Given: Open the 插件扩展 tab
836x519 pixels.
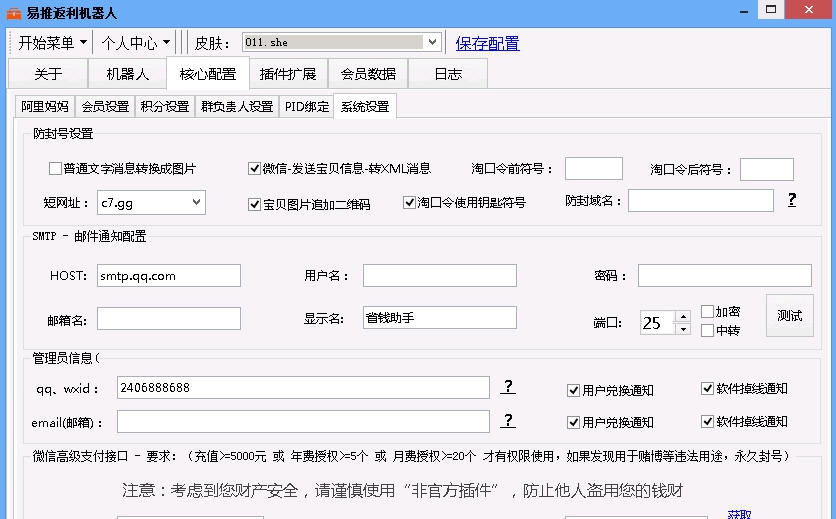Looking at the screenshot, I should point(288,74).
